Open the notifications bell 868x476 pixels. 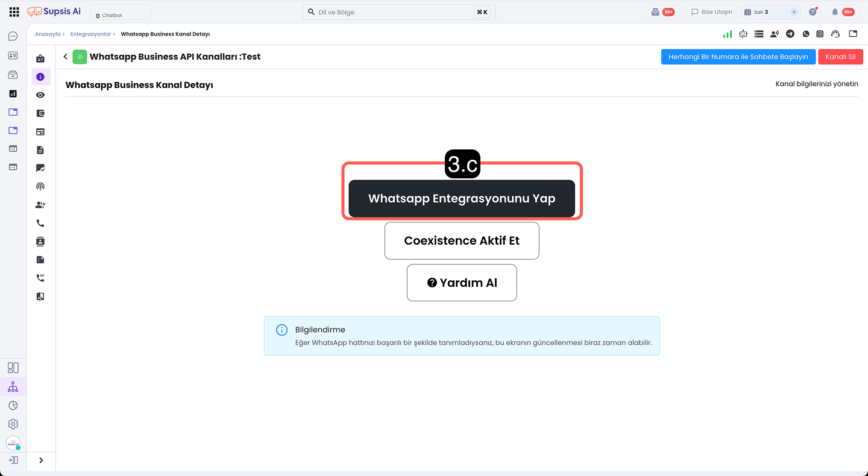[x=835, y=12]
